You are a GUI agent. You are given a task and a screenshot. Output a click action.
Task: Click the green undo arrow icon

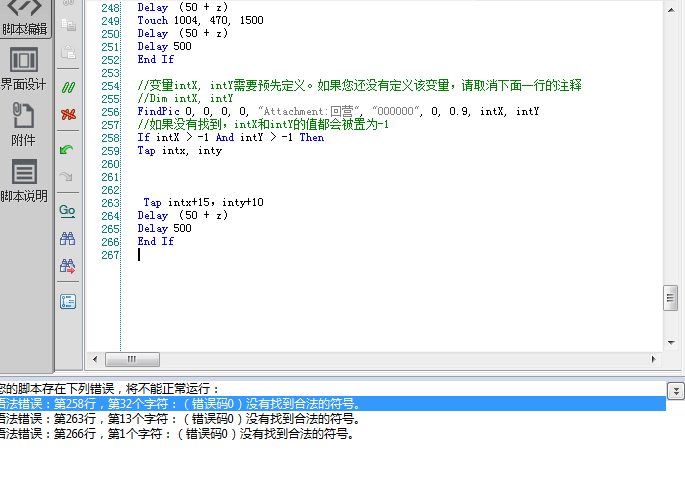[x=68, y=149]
